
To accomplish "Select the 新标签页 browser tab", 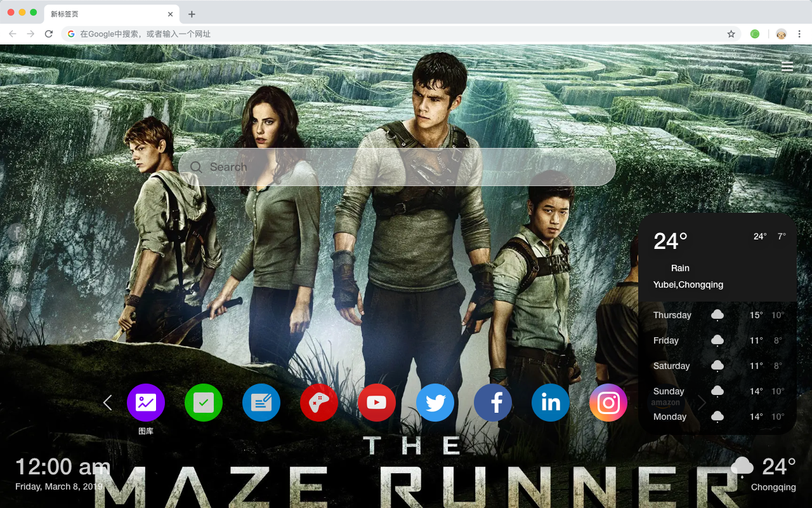I will click(x=111, y=14).
